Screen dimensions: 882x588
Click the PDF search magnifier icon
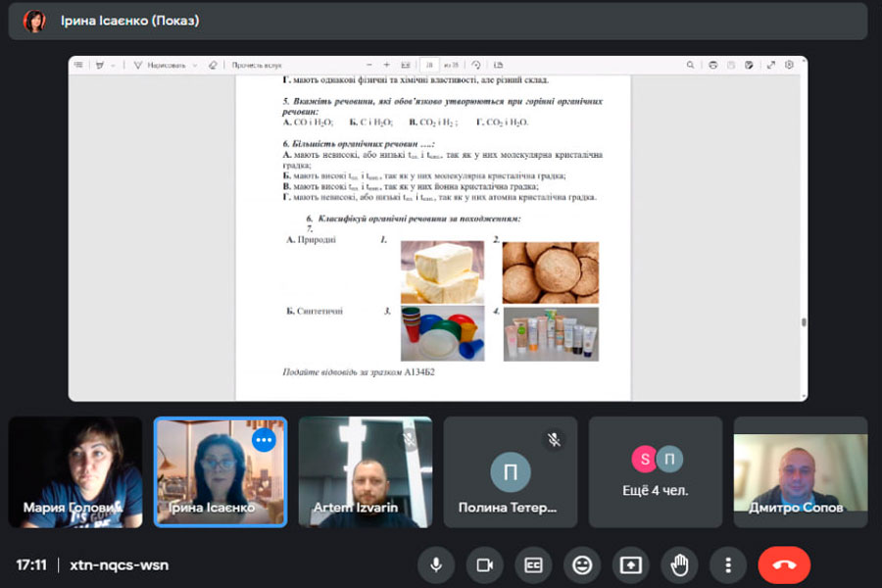[691, 66]
